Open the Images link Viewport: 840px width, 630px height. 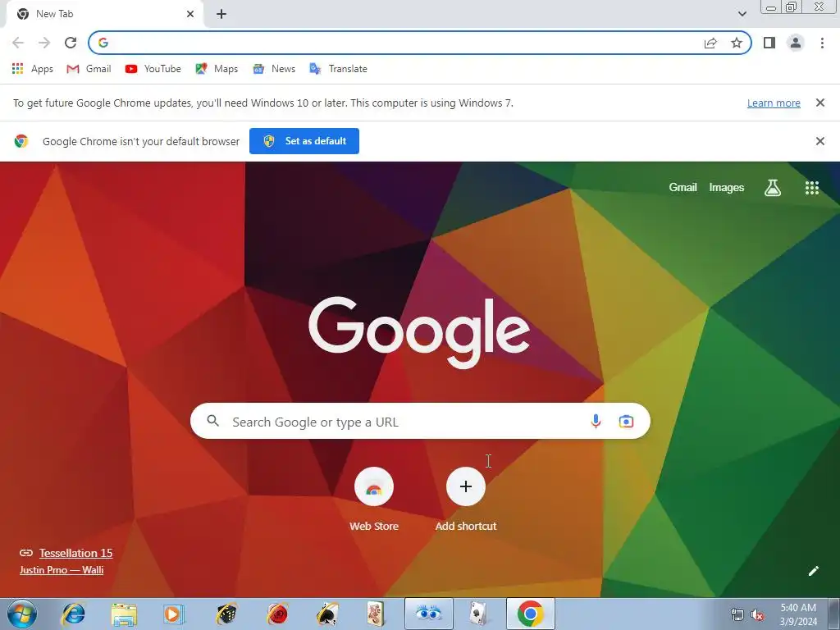pyautogui.click(x=727, y=188)
